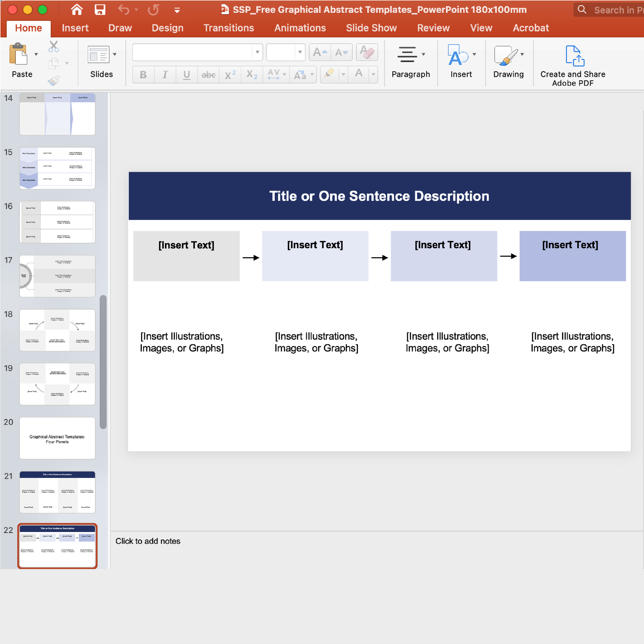Click the Clear Formatting icon
The width and height of the screenshot is (644, 644).
pos(367,52)
